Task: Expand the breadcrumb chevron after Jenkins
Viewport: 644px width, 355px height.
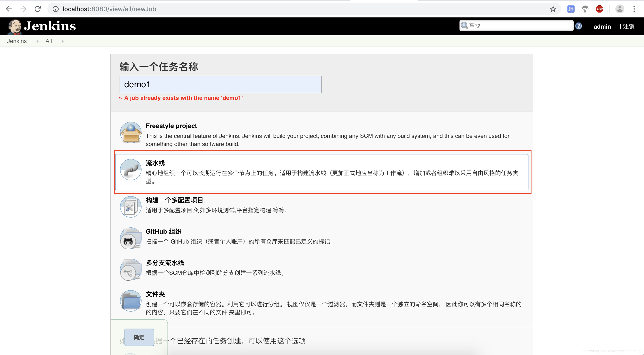Action: (37, 41)
